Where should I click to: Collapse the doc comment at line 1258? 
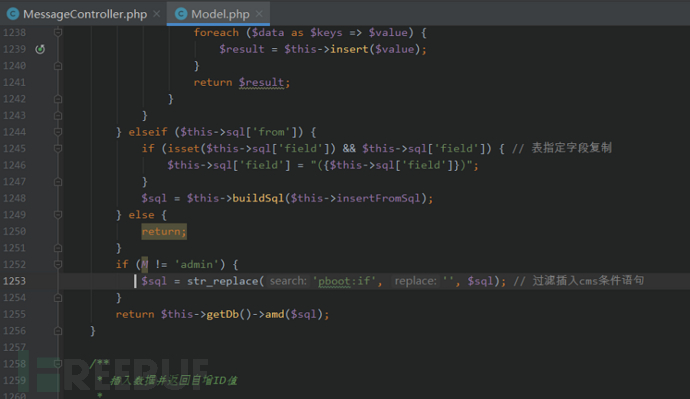coord(58,364)
